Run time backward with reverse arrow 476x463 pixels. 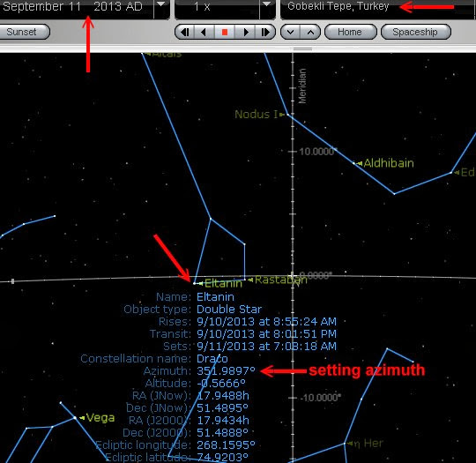(x=204, y=32)
